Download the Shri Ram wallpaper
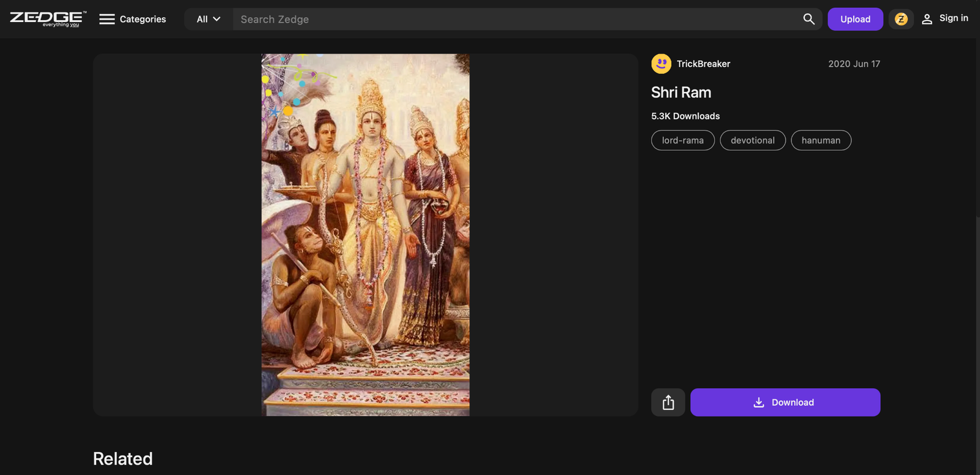 pos(785,402)
